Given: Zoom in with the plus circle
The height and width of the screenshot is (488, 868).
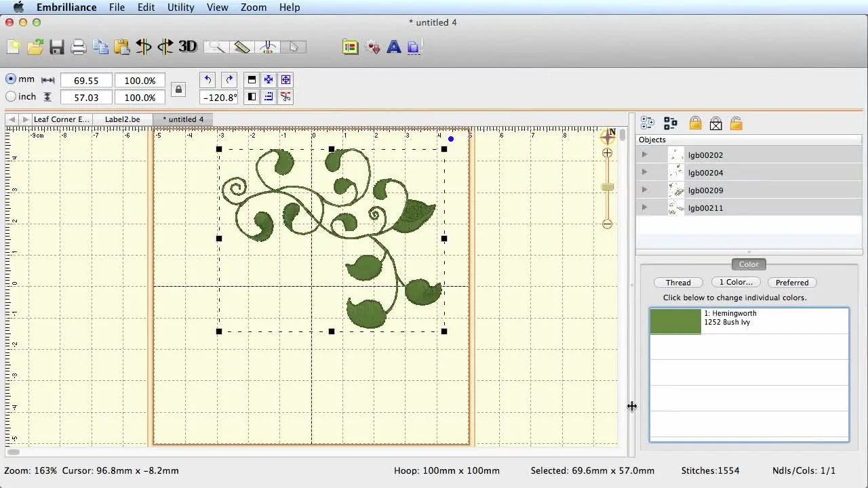Looking at the screenshot, I should pos(607,153).
